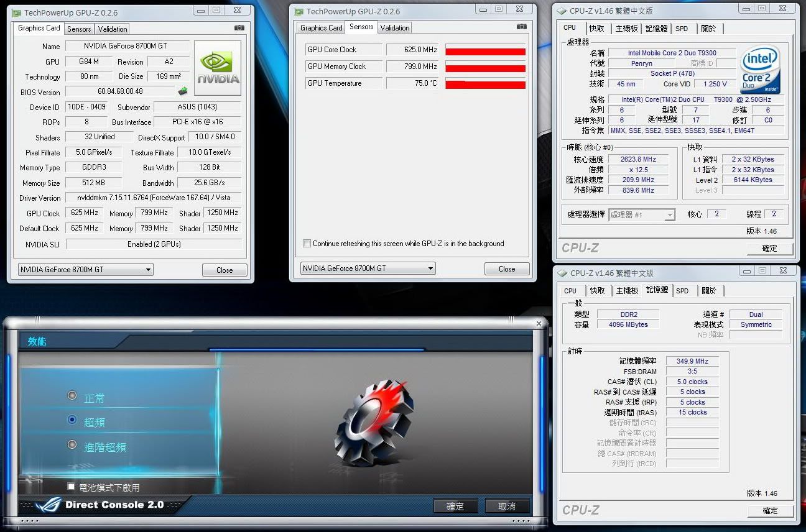Click 確定 button in lower CPU-Z window
Viewport: 806px width, 532px height.
coord(770,511)
